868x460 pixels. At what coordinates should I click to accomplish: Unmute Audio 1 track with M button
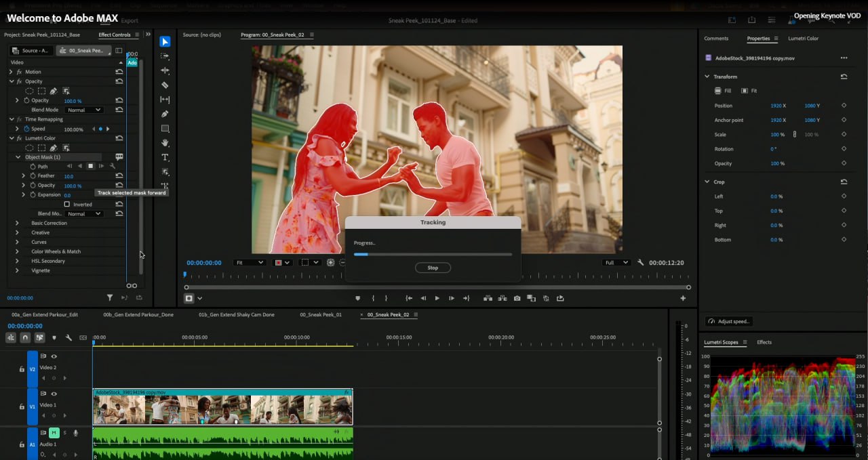(x=54, y=433)
